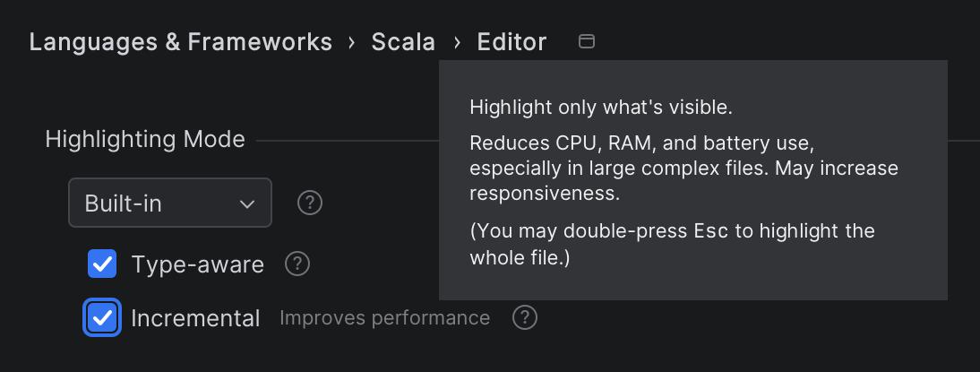Click the question mark next to Type-aware

pyautogui.click(x=297, y=264)
